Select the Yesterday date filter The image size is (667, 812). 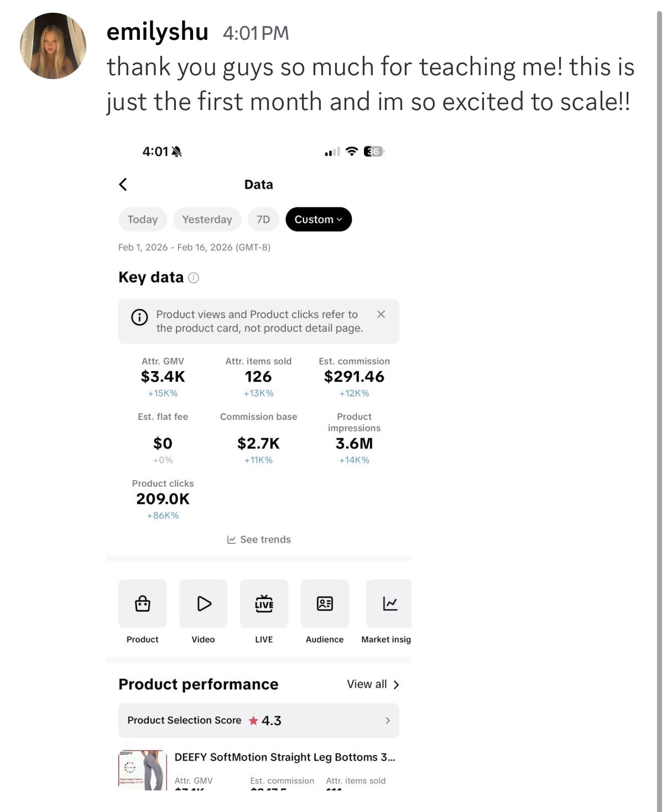coord(207,220)
